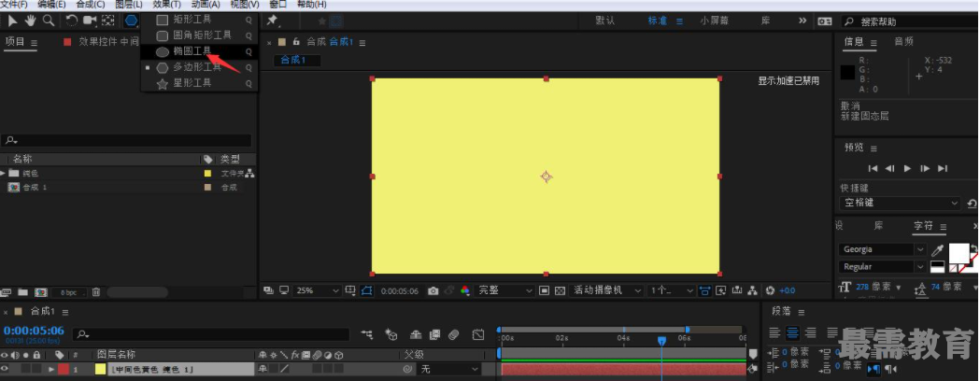Select the Puppet Pin tool

coord(273,21)
